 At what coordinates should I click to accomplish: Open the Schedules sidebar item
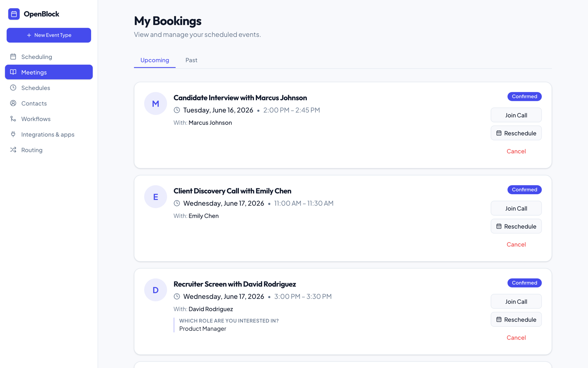49,88
